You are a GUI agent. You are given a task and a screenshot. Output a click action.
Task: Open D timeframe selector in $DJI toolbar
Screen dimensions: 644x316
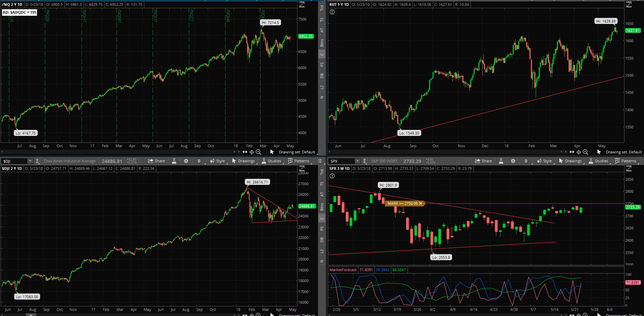[199, 161]
